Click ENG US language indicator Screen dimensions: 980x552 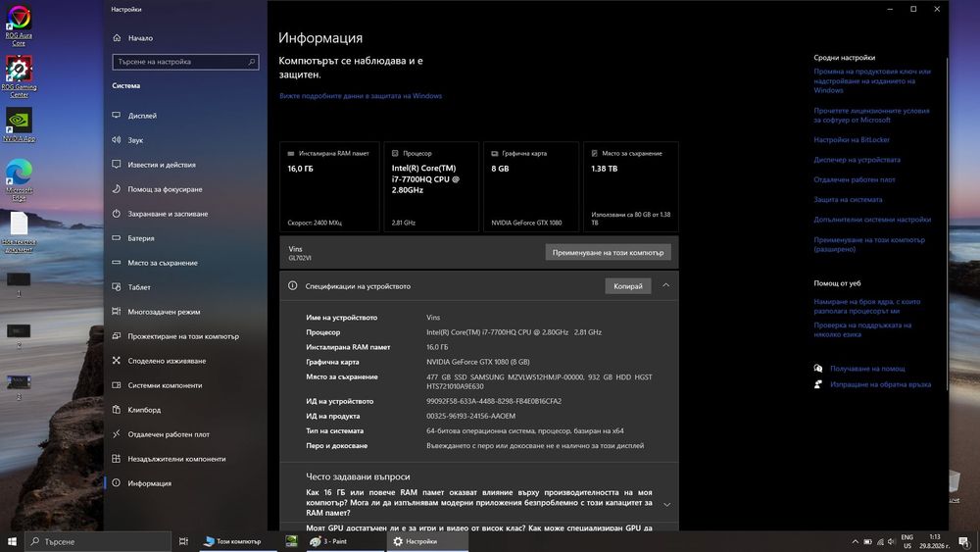tap(906, 541)
